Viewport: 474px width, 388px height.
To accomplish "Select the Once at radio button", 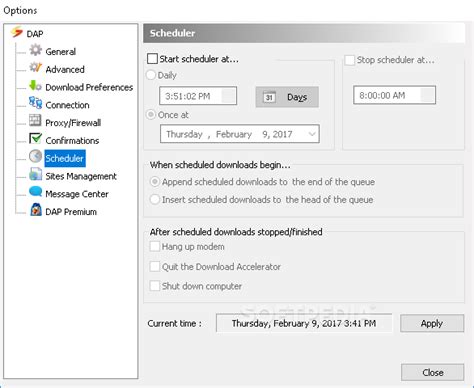I will click(151, 115).
